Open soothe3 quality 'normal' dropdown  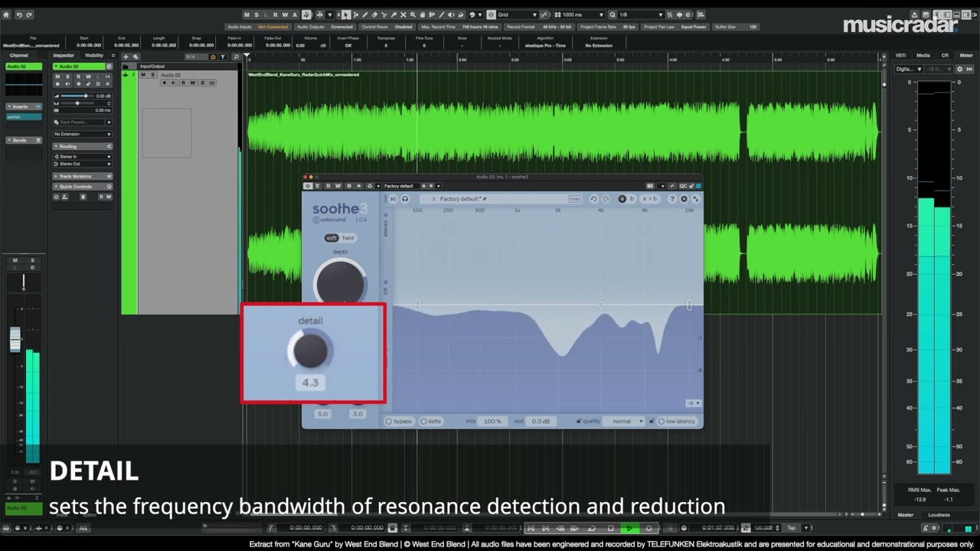coord(625,421)
